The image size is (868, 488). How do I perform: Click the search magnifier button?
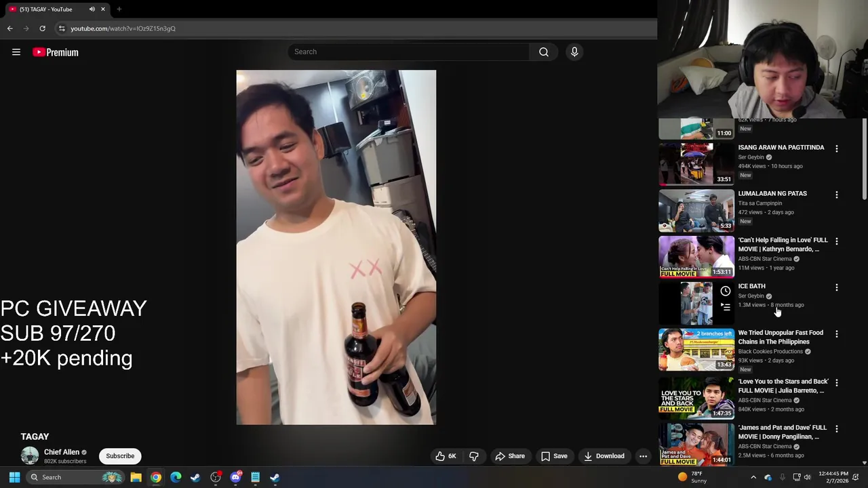click(x=544, y=52)
